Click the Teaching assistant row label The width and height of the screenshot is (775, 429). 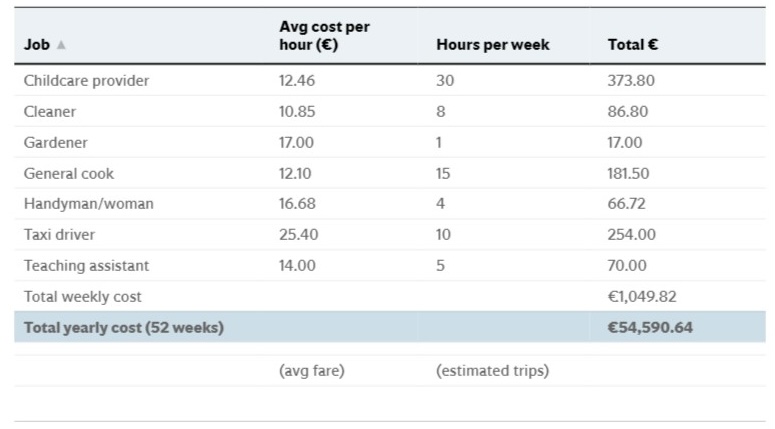pyautogui.click(x=86, y=266)
